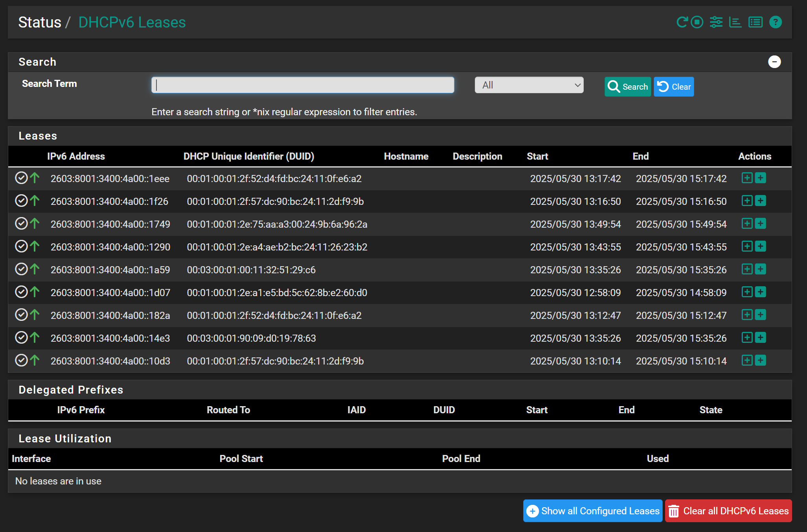Click the checkmark status icon for ::14e3
Image resolution: width=807 pixels, height=532 pixels.
click(x=21, y=338)
